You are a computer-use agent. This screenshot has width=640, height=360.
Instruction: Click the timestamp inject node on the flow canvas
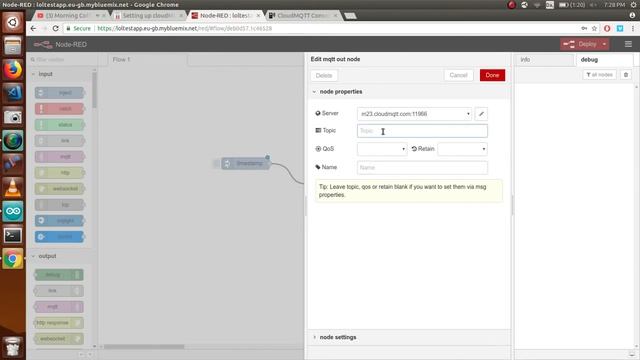(x=245, y=163)
